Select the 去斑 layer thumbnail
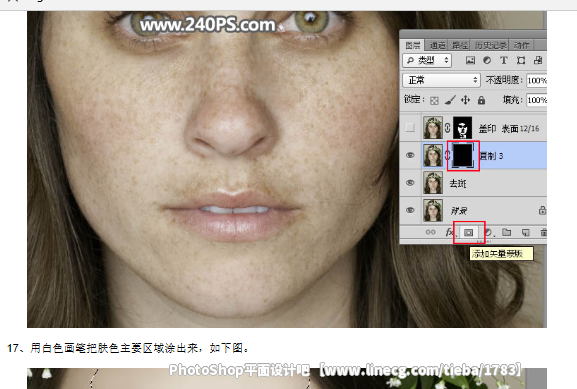This screenshot has height=389, width=577. [433, 183]
